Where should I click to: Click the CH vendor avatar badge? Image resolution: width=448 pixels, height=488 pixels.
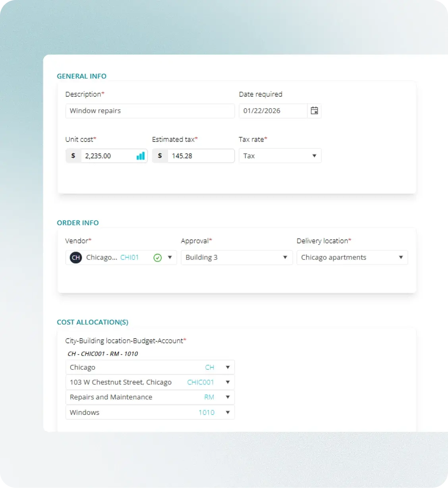[76, 258]
